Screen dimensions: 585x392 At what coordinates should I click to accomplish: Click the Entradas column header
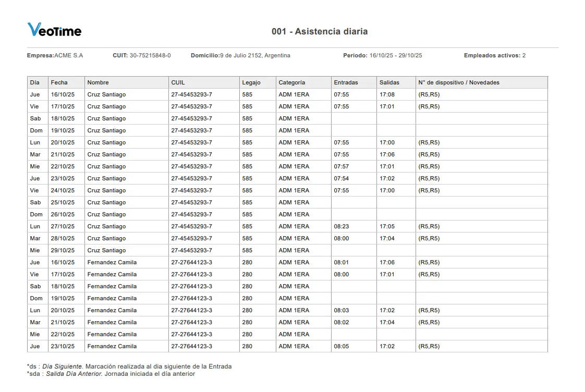coord(346,82)
